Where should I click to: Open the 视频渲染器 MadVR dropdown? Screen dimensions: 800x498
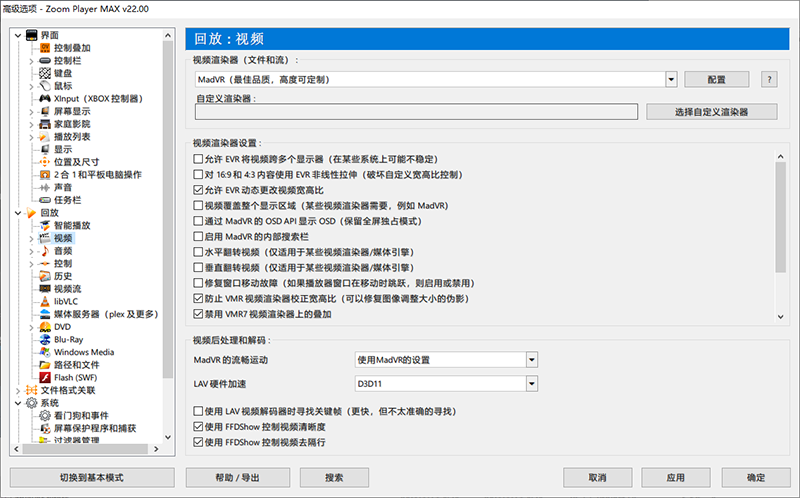(671, 79)
